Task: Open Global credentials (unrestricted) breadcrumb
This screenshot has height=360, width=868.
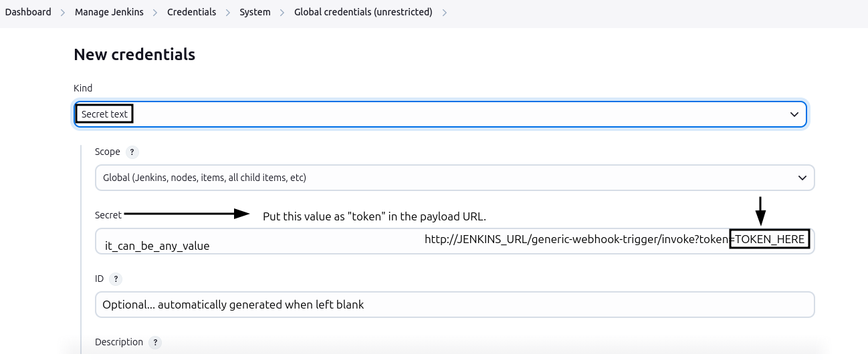Action: click(x=363, y=12)
